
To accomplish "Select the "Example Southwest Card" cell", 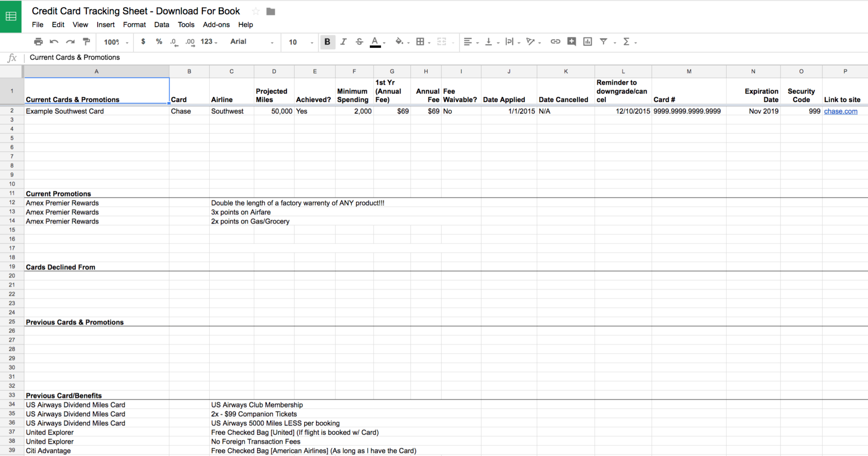I will pyautogui.click(x=96, y=111).
